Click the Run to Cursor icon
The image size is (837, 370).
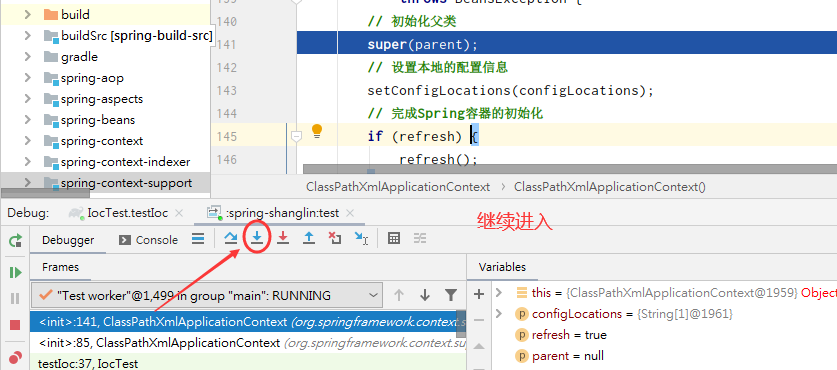(361, 239)
